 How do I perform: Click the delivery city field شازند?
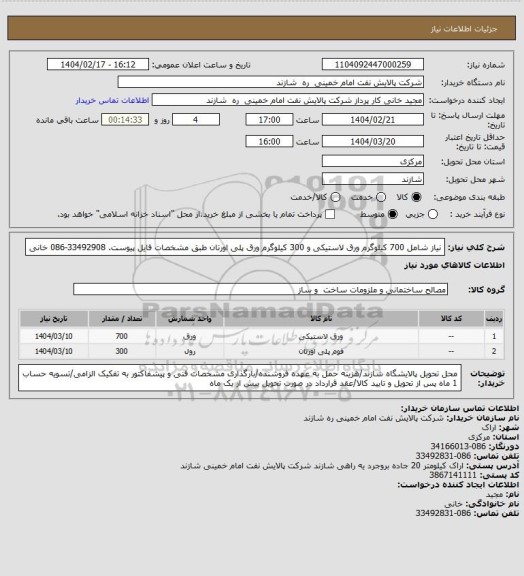pos(373,179)
